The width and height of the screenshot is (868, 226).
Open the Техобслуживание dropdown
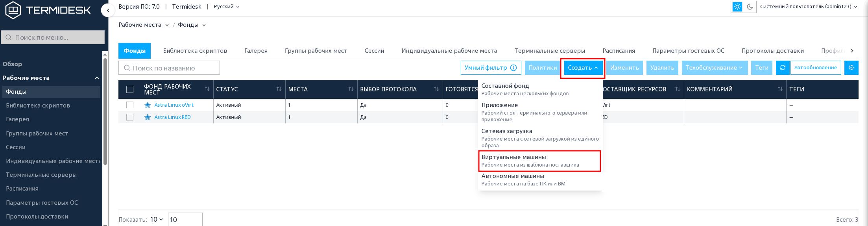(x=714, y=68)
